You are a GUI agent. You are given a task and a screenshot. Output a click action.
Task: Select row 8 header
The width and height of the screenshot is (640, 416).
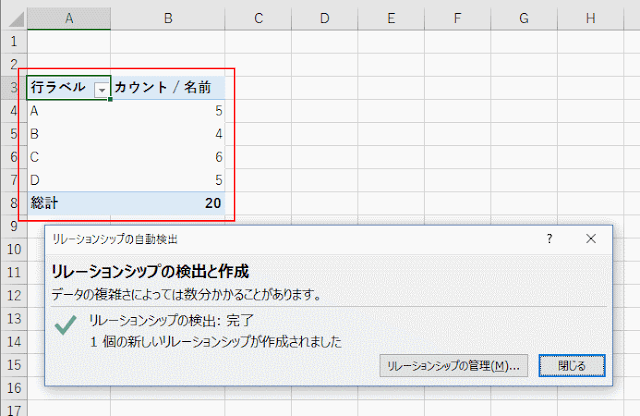click(13, 204)
